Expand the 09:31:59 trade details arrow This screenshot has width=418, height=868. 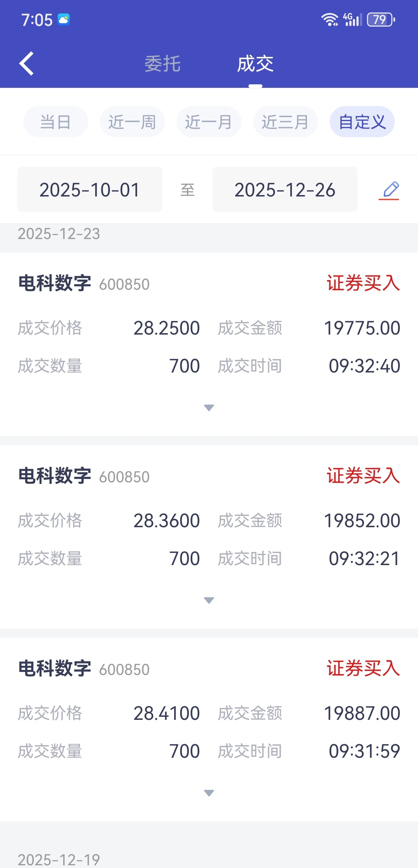(209, 793)
